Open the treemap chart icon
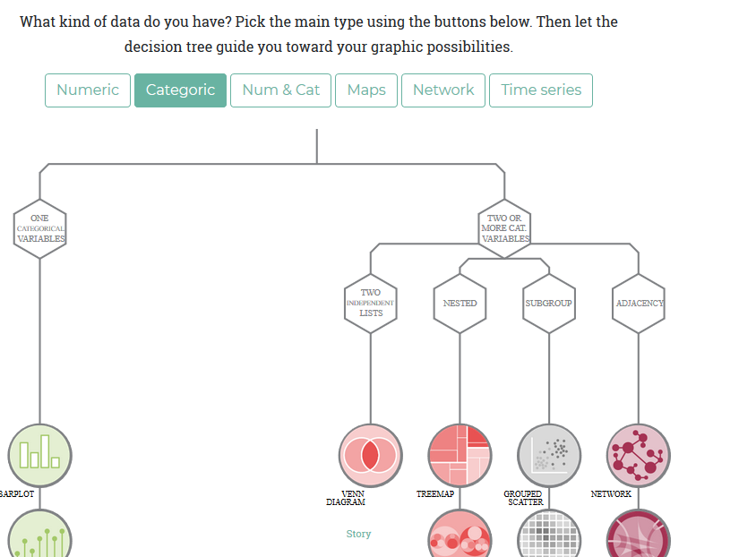 (460, 455)
